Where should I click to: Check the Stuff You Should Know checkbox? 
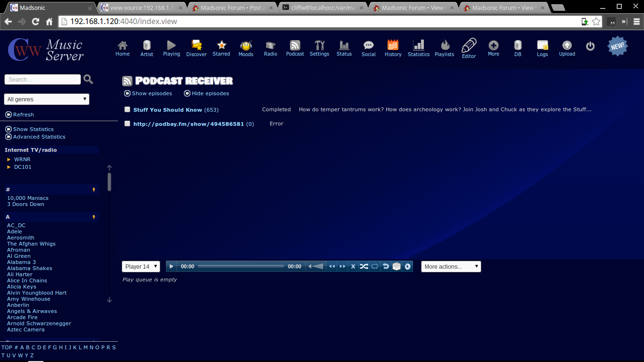click(127, 109)
